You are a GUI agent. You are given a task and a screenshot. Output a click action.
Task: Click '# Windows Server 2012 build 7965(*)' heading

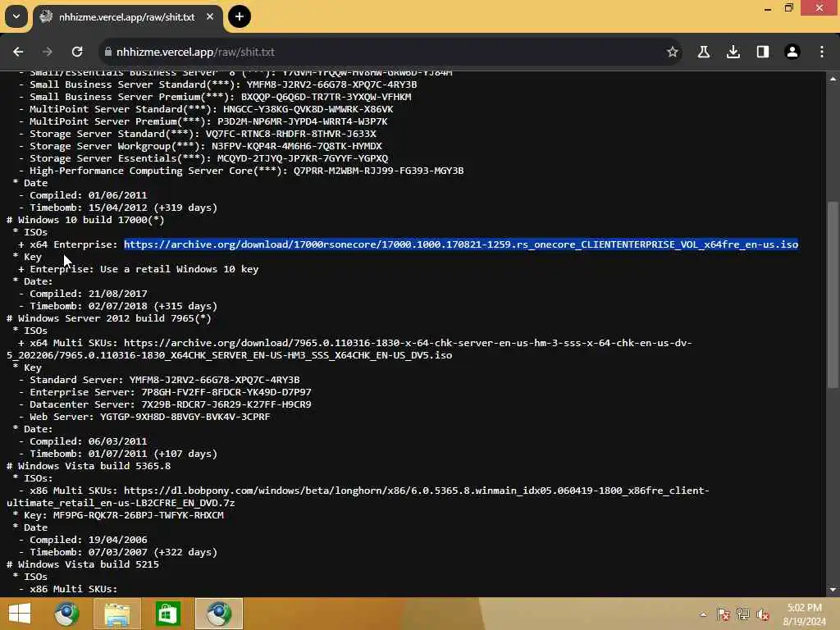coord(109,318)
